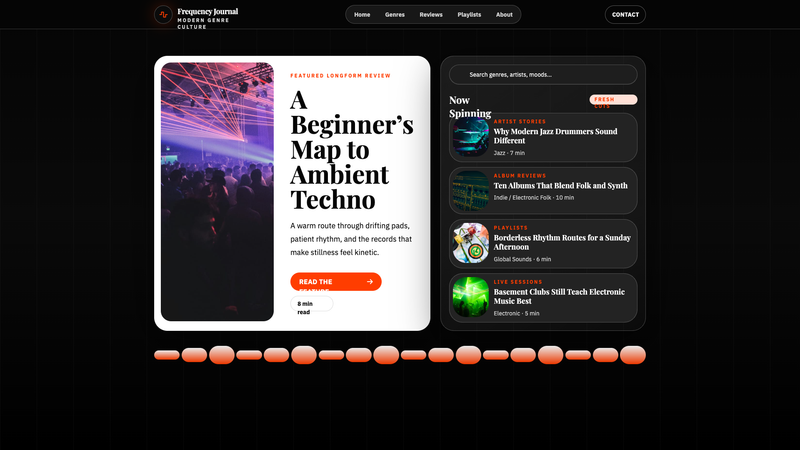Click the Now Spinning heading

[x=470, y=107]
